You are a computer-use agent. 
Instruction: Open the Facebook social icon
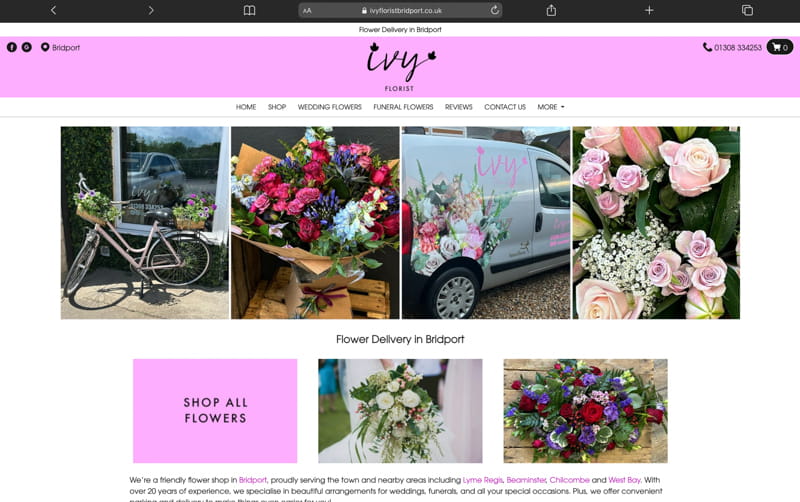[x=12, y=47]
